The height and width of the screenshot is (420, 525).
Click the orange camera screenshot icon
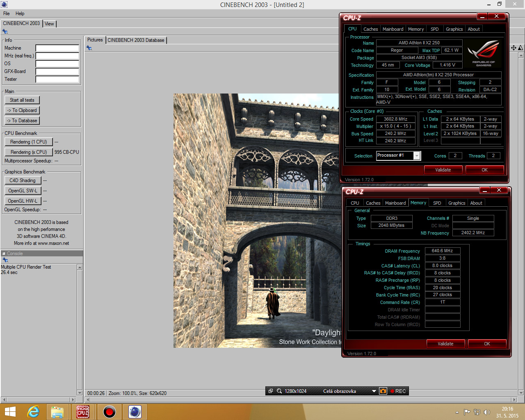pyautogui.click(x=383, y=391)
